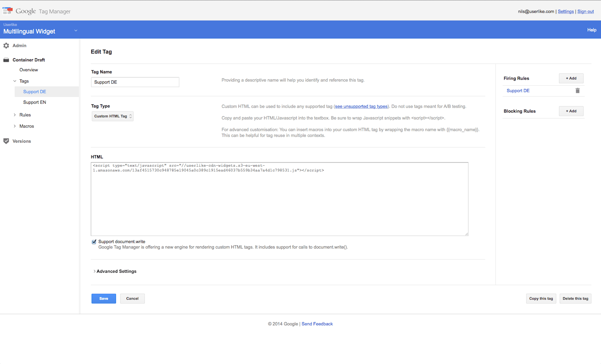This screenshot has height=364, width=601.
Task: Click the Container Draft folder icon
Action: pyautogui.click(x=6, y=60)
